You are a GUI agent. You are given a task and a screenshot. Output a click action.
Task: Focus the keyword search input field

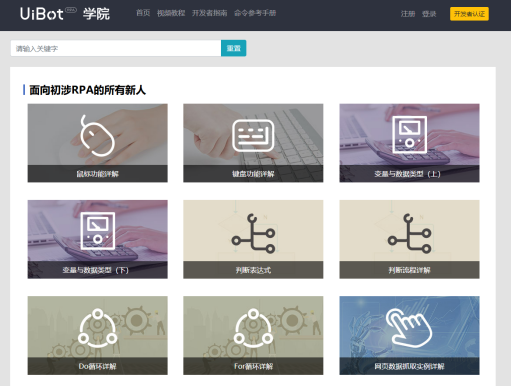116,48
